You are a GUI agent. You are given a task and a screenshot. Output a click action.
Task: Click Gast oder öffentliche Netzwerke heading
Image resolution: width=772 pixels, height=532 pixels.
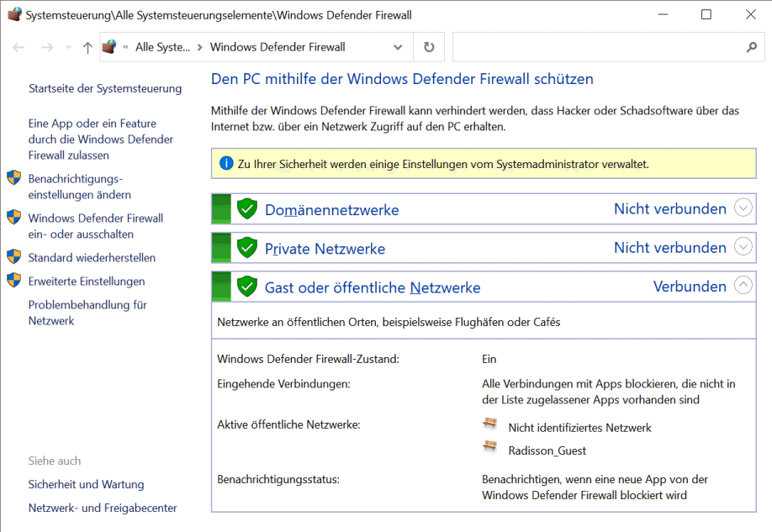[x=373, y=288]
